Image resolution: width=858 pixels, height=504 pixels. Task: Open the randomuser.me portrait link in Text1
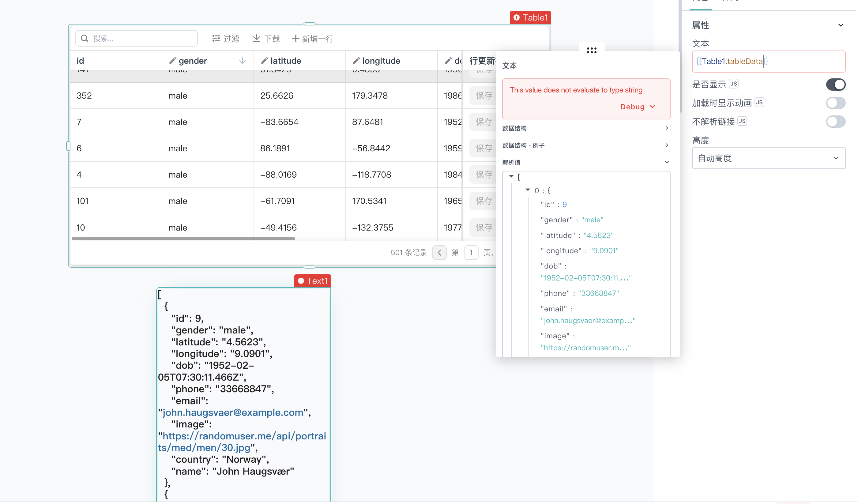[x=242, y=442]
